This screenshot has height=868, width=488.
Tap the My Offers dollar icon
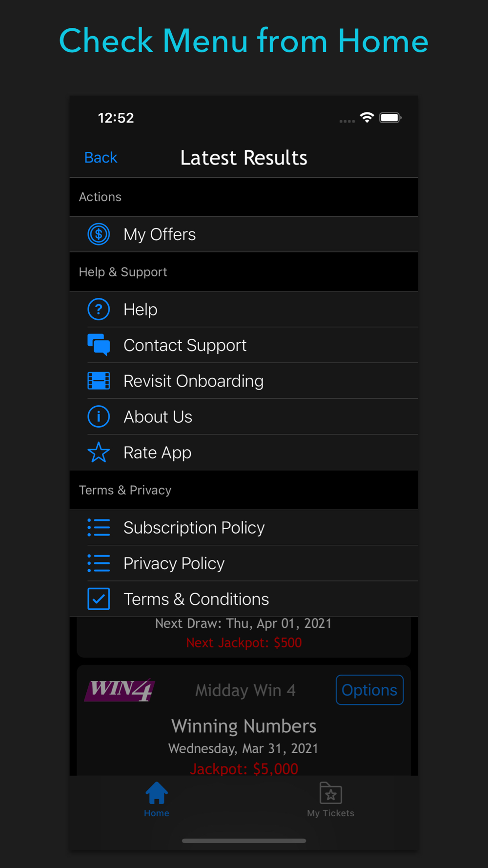click(99, 234)
